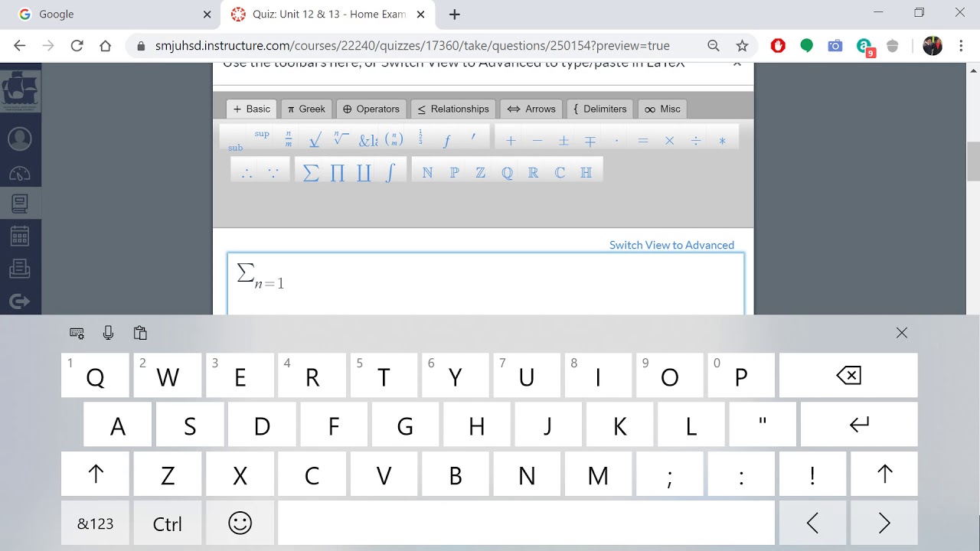
Task: Bookmark this page with the star
Action: tap(742, 46)
